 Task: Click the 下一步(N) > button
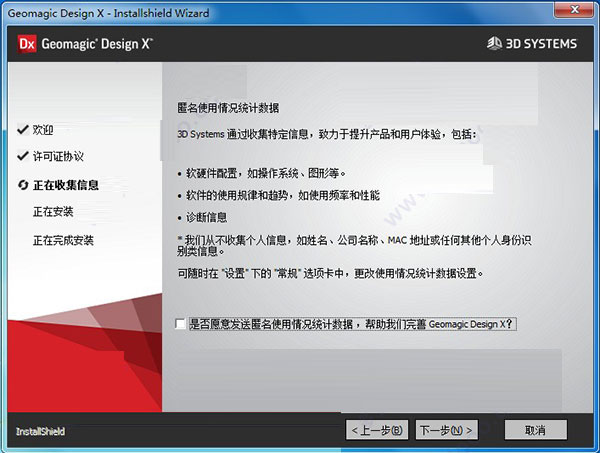tap(446, 430)
